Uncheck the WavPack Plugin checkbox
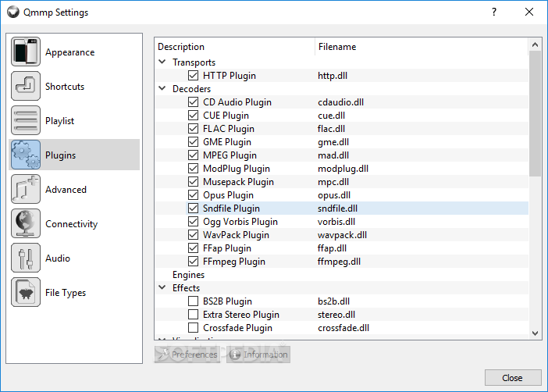This screenshot has height=392, width=548. 193,235
